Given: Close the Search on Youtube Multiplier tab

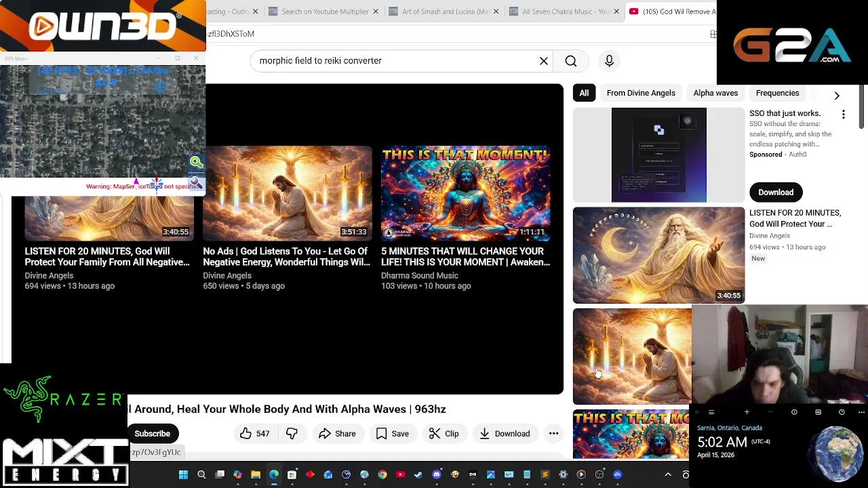Looking at the screenshot, I should 376,12.
